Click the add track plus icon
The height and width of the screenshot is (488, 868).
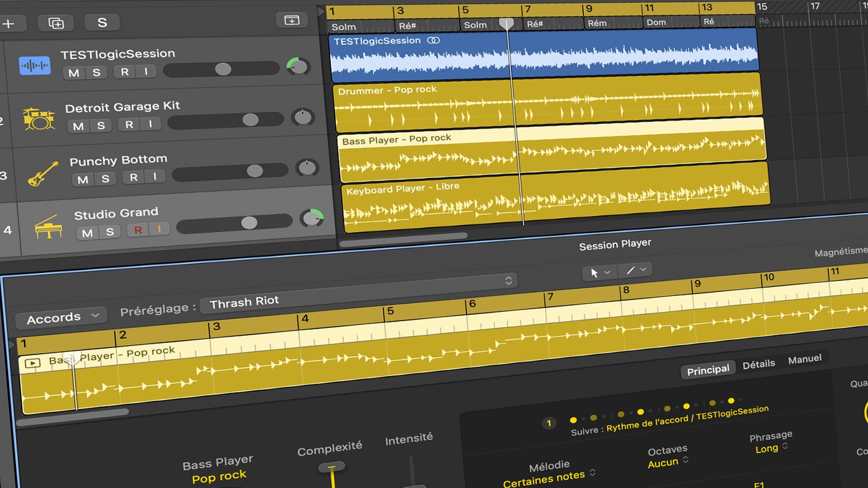coord(9,24)
